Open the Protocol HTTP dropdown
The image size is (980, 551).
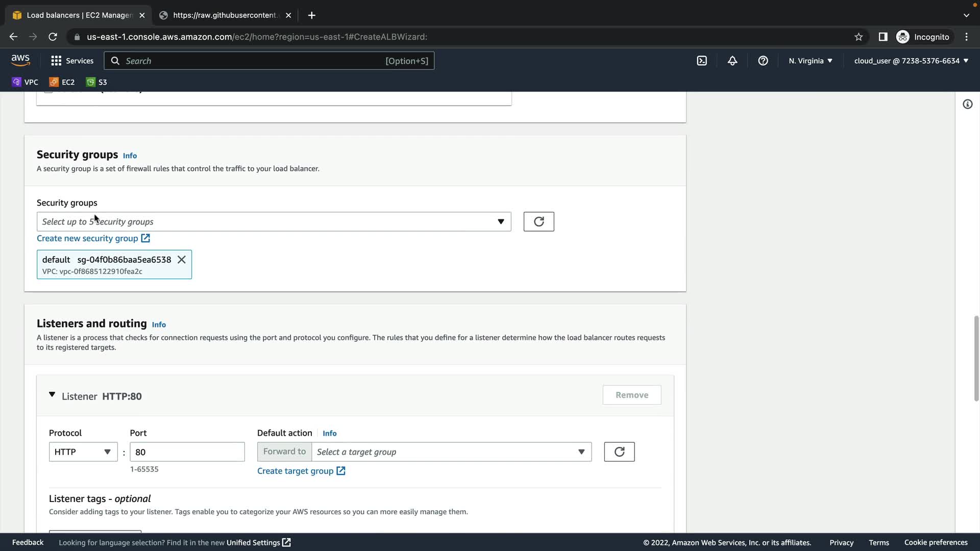[83, 452]
